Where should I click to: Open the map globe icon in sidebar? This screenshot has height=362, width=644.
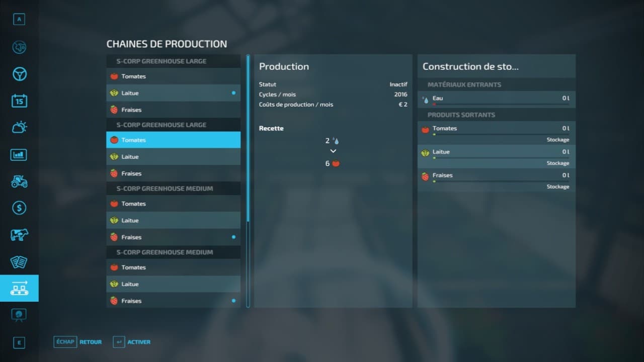pos(19,47)
